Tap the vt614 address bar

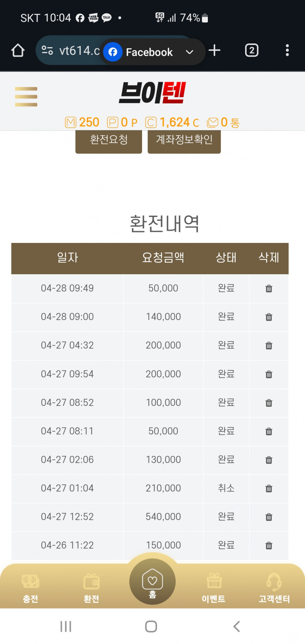pos(69,50)
